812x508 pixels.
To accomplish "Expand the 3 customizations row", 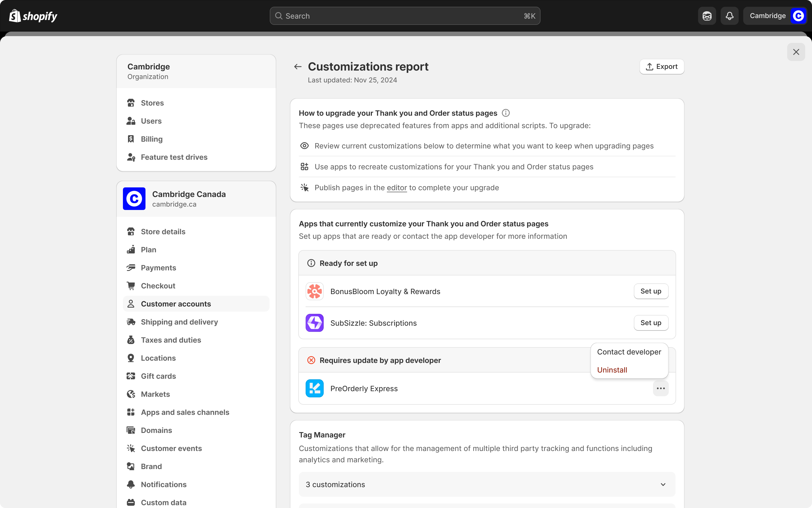I will (487, 484).
